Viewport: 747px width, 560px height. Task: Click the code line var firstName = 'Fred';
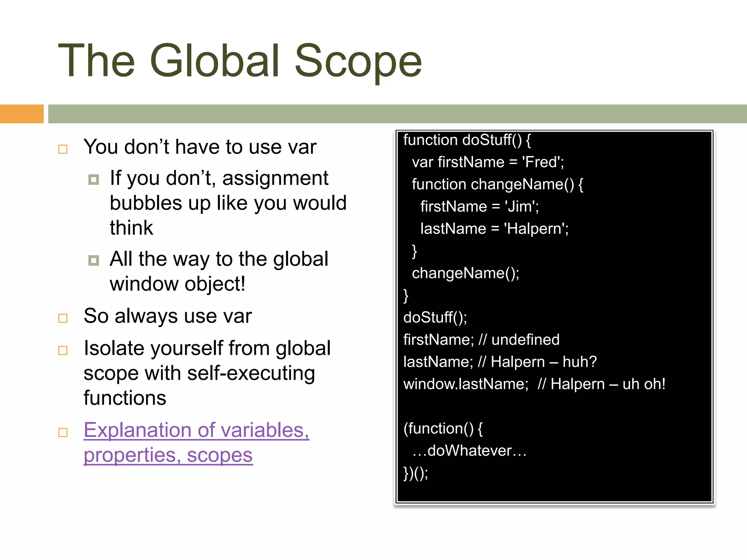click(x=488, y=162)
